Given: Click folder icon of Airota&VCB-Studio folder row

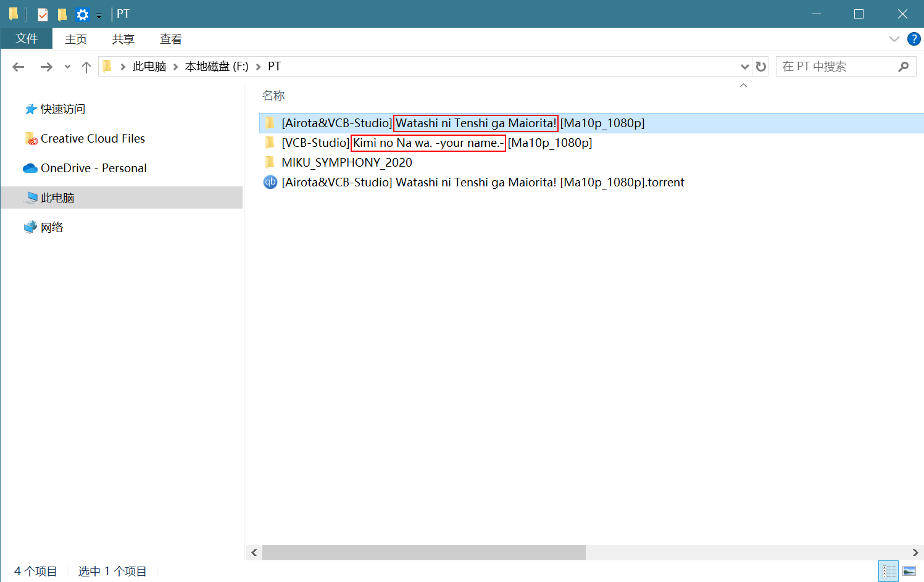Looking at the screenshot, I should [x=270, y=123].
